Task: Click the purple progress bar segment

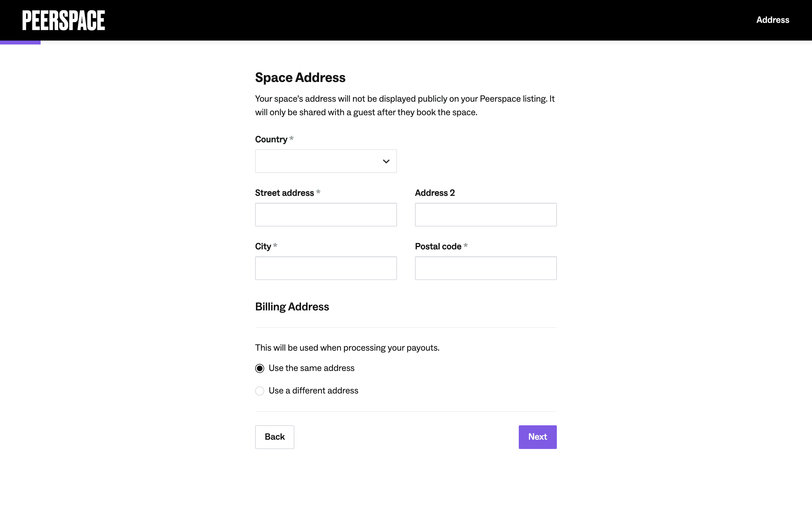Action: point(20,43)
